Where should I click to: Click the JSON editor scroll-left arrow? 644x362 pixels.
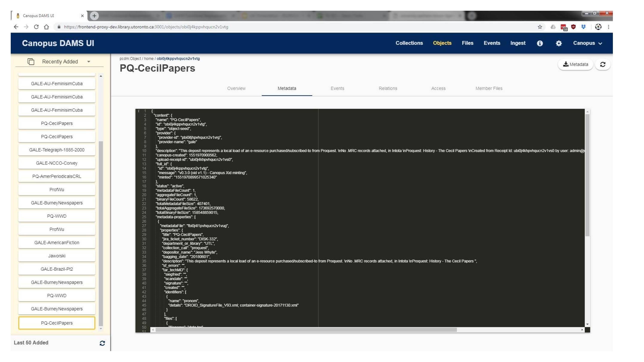tap(153, 330)
